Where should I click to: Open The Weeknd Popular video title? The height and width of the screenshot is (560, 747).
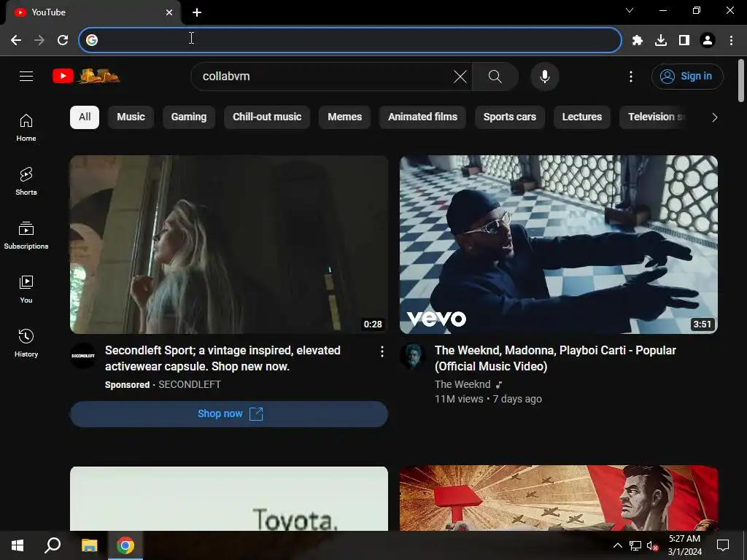coord(555,358)
